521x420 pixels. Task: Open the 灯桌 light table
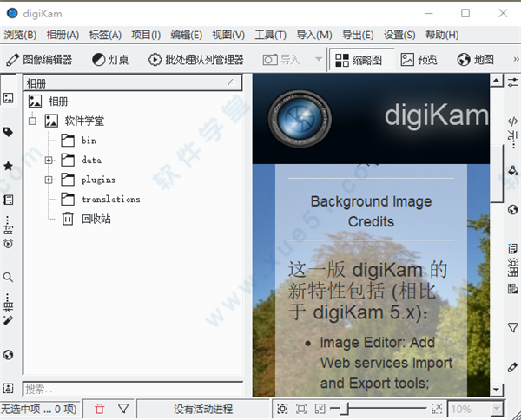pyautogui.click(x=110, y=60)
